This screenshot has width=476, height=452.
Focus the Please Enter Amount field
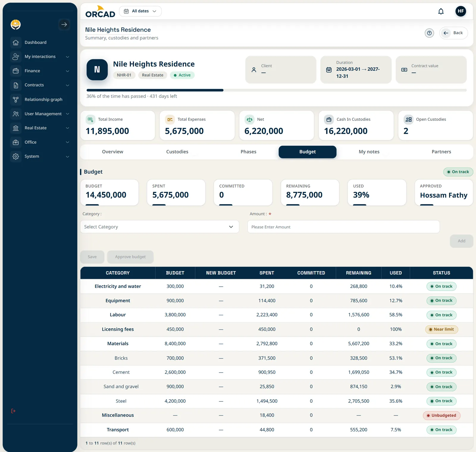[344, 227]
